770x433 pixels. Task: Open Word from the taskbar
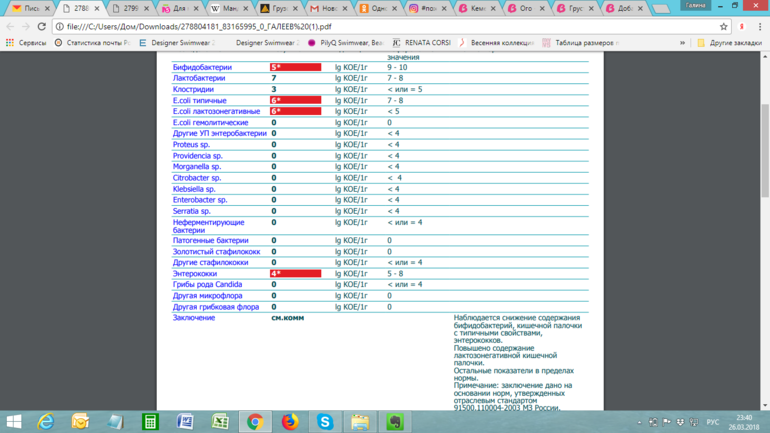185,422
